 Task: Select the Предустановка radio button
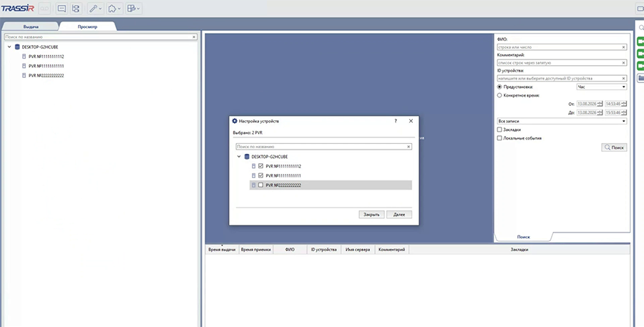pyautogui.click(x=499, y=87)
